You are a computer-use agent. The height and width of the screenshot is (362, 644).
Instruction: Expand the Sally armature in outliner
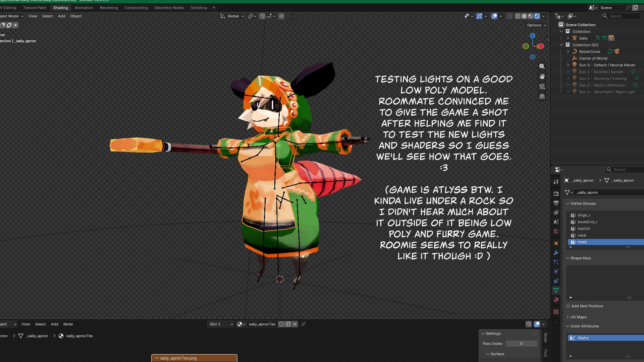pos(568,38)
